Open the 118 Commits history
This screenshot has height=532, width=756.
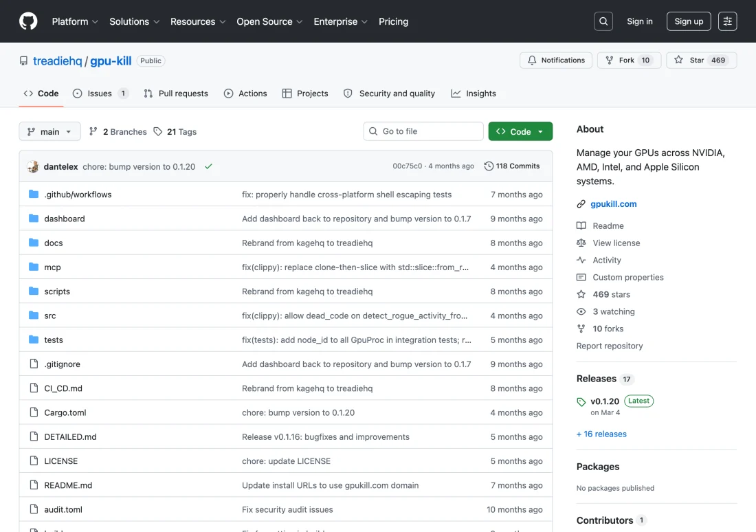pos(511,166)
